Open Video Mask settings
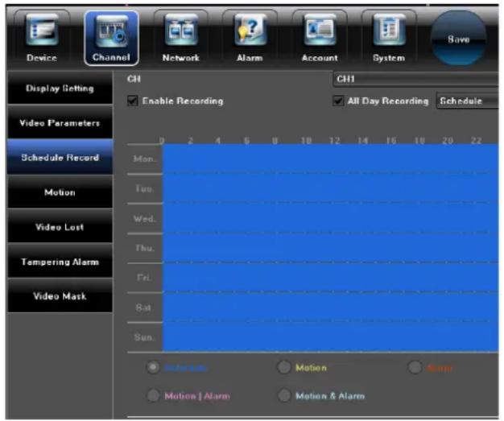Viewport: 504px width, 421px height. click(x=60, y=296)
